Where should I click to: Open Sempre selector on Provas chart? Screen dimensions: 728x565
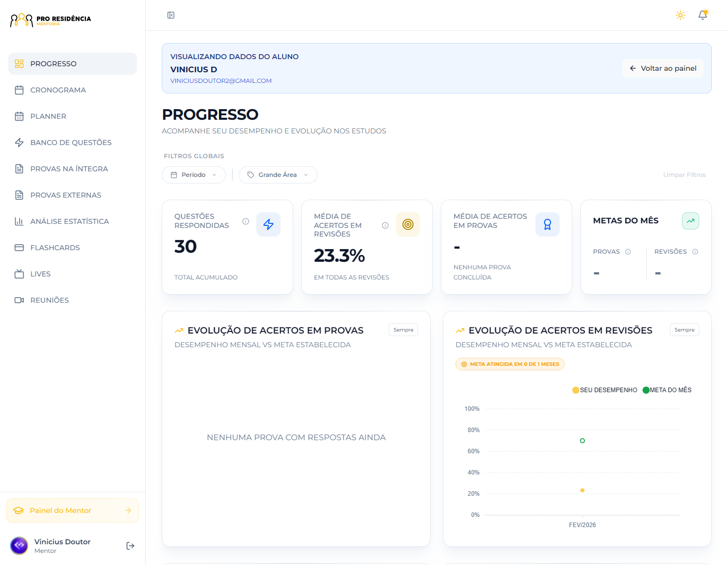coord(403,330)
